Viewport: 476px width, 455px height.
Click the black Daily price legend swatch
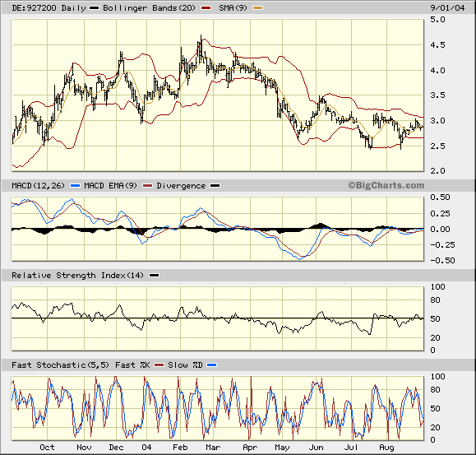click(x=94, y=8)
